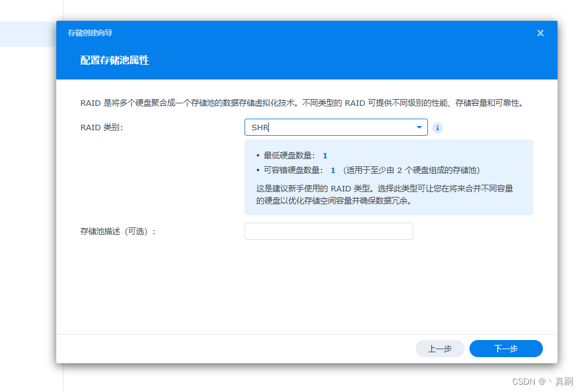
Task: Focus the storage pool description field
Action: click(x=329, y=231)
